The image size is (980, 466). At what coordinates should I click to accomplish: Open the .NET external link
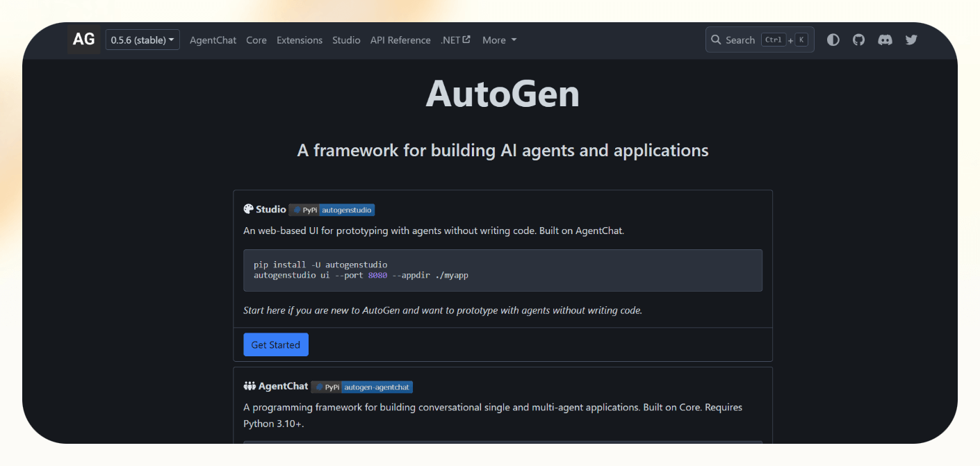tap(455, 40)
